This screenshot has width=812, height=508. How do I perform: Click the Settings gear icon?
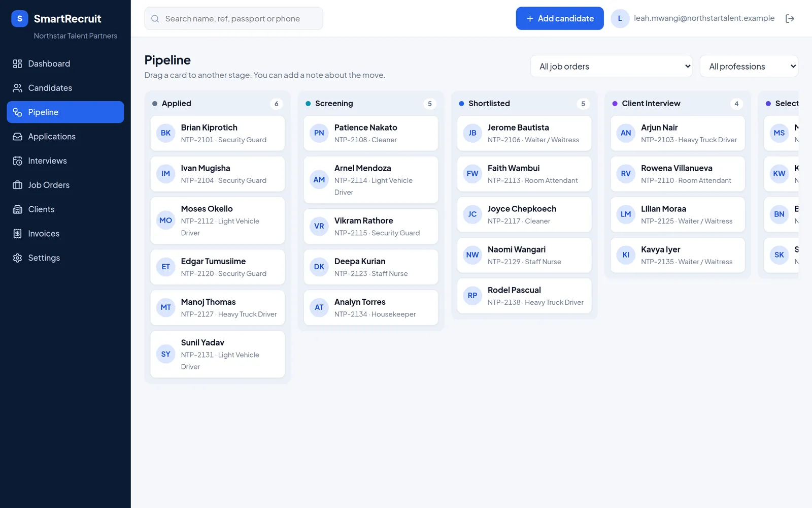[17, 258]
